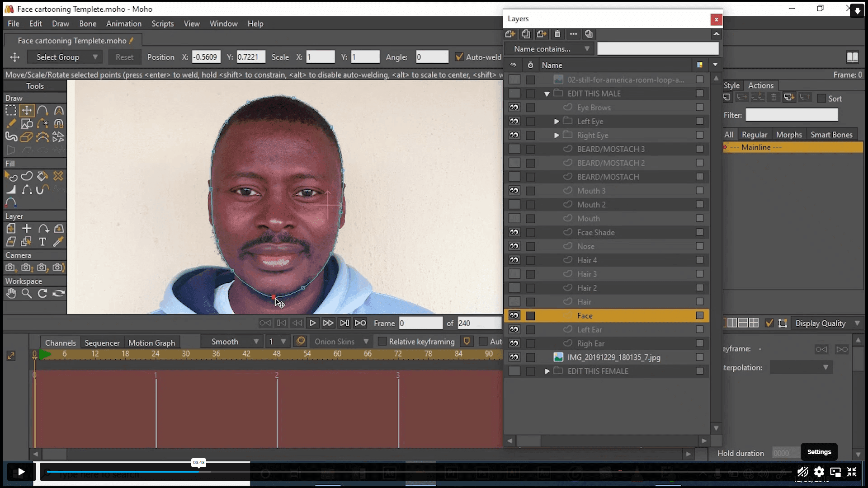
Task: Expand the Left Eye group
Action: tap(556, 121)
